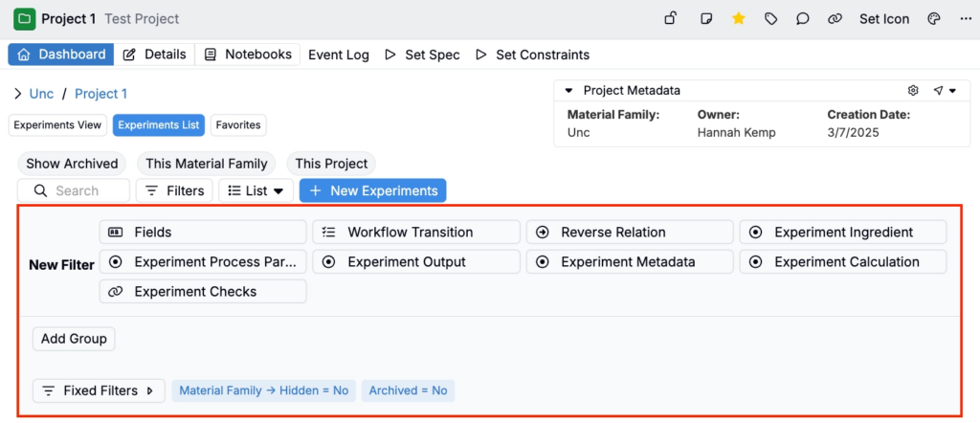Toggle the yellow favorite star
Viewport: 980px width, 423px height.
(x=738, y=18)
